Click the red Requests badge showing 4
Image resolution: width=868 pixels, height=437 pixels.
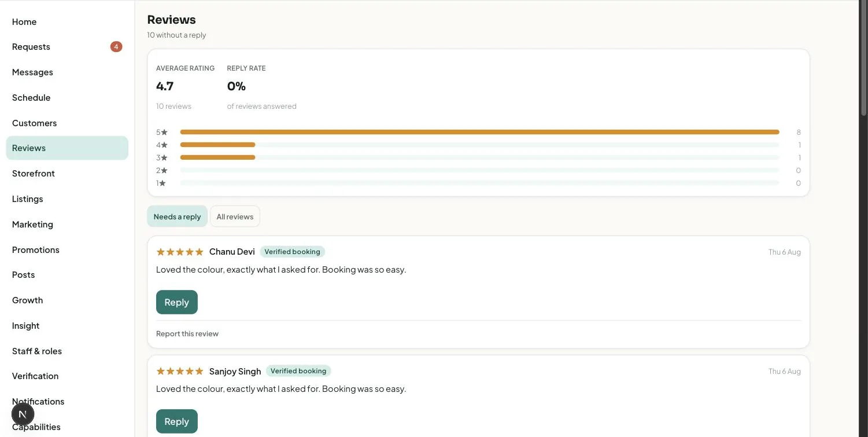(116, 47)
